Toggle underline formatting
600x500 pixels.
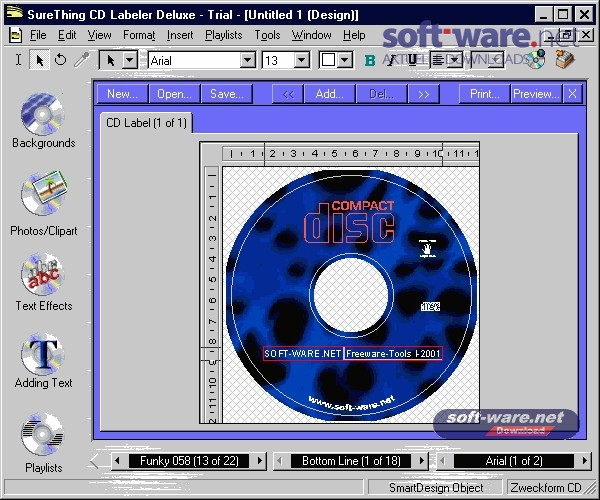(412, 60)
